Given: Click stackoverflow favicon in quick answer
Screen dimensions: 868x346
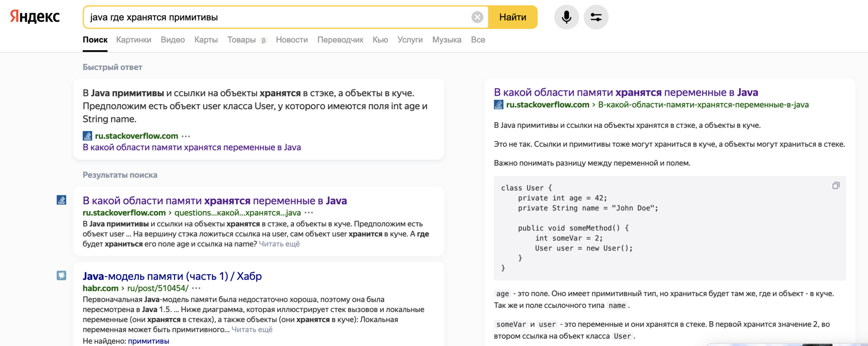Looking at the screenshot, I should [x=87, y=136].
